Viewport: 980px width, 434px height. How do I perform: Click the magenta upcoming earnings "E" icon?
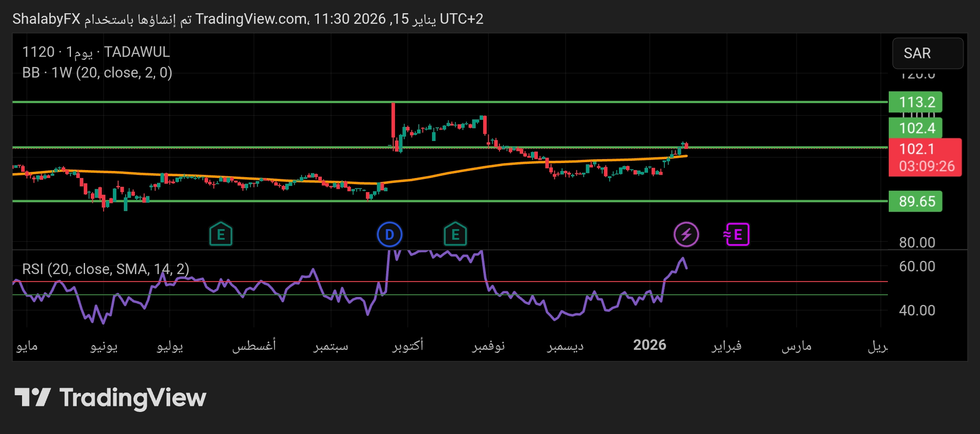736,234
